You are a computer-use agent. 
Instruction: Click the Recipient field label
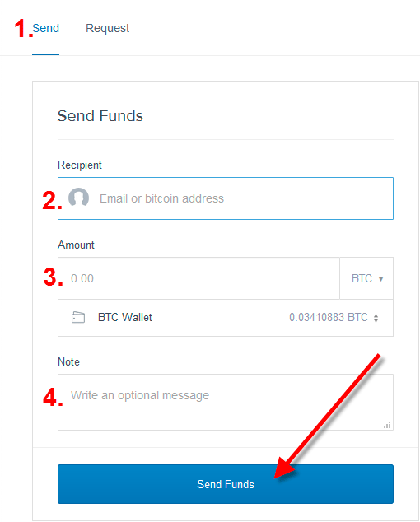[x=80, y=165]
